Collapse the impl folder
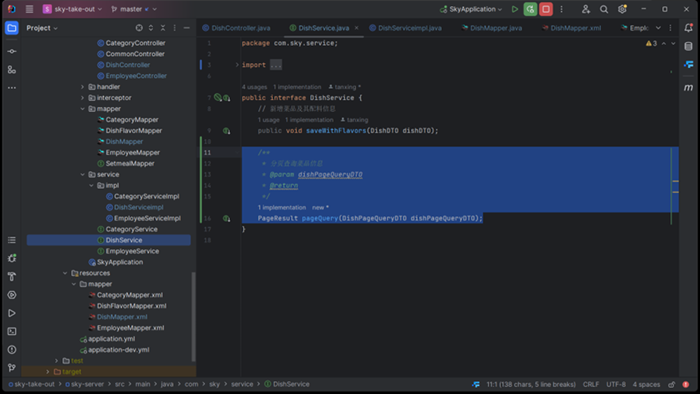 click(91, 186)
